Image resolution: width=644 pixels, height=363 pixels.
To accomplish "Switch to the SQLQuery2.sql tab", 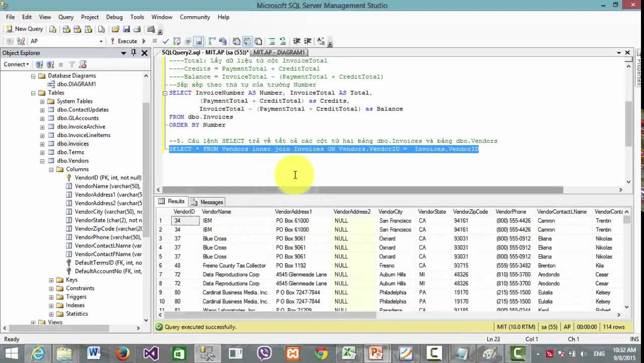I will point(204,52).
